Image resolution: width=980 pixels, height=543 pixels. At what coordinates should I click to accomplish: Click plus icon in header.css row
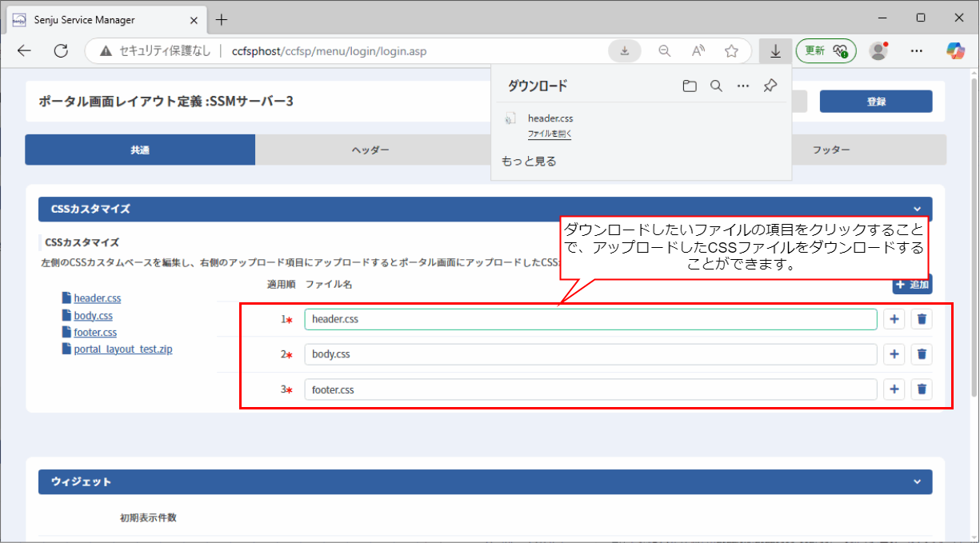(894, 319)
